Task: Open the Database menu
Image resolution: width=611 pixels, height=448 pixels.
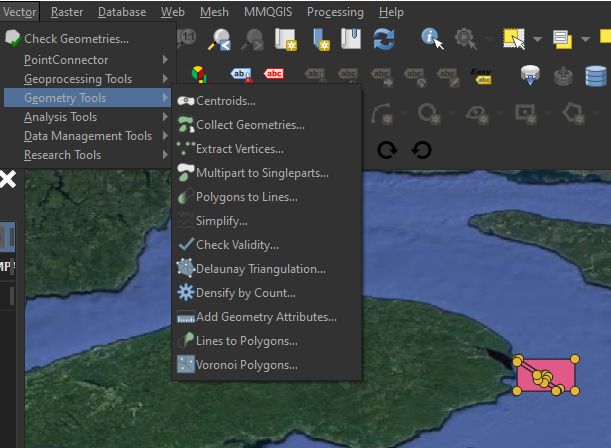Action: tap(122, 12)
